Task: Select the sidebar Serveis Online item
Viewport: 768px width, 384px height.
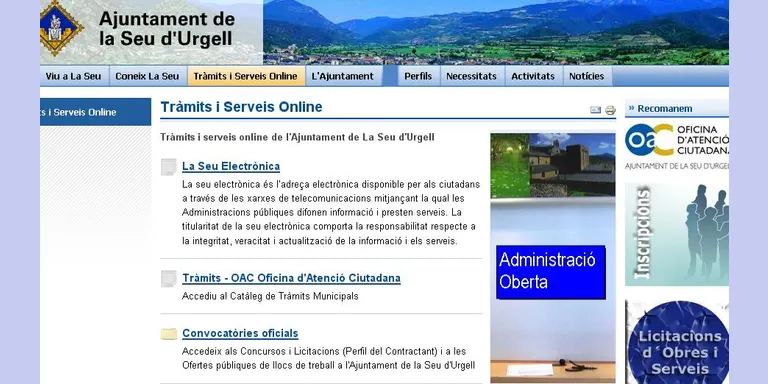Action: (96, 112)
